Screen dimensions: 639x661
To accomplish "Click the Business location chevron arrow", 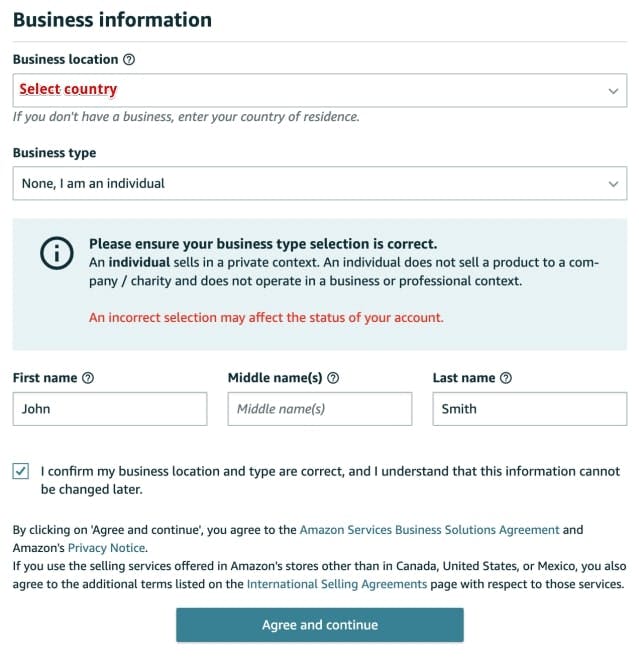I will (614, 91).
